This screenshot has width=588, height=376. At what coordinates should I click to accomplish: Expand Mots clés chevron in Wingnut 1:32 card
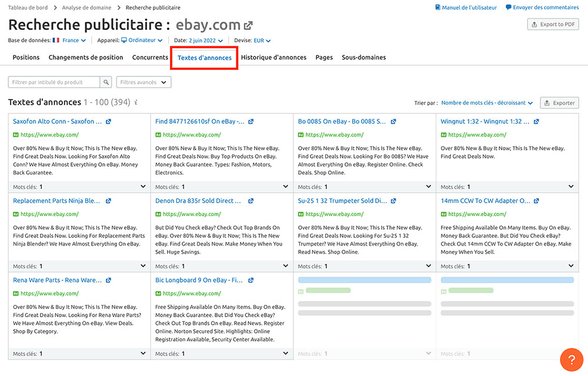571,186
